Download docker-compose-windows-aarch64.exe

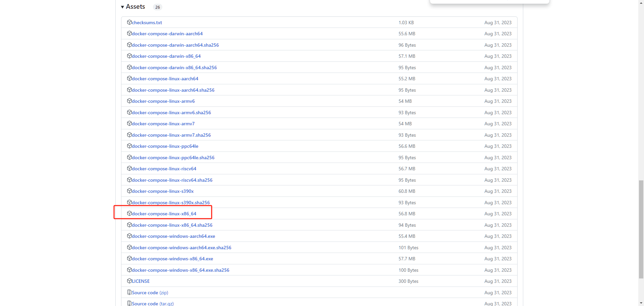pos(173,236)
